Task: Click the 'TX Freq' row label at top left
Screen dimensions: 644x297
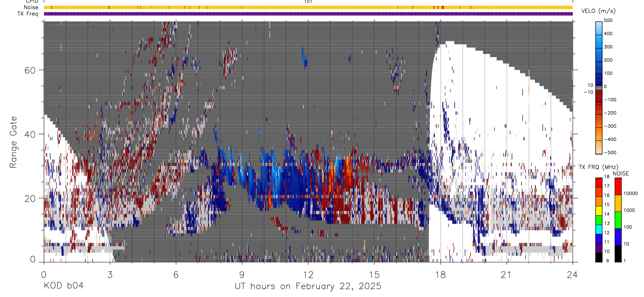Action: (x=28, y=14)
